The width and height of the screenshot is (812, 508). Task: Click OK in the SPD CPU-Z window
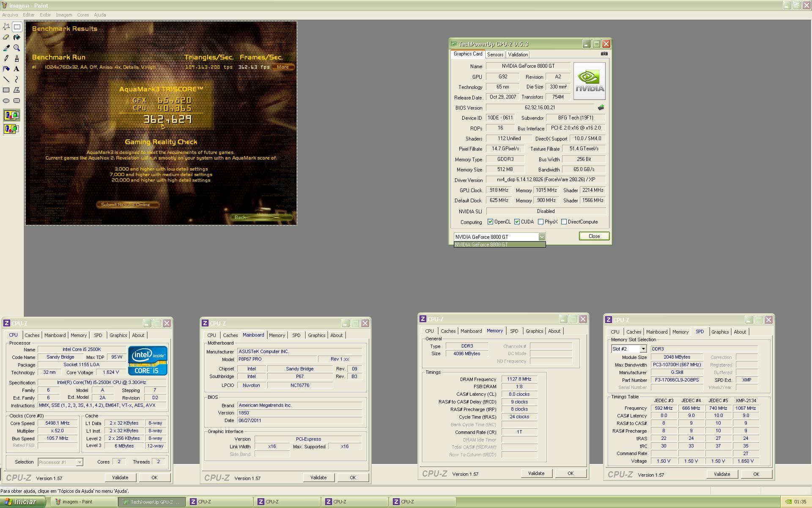coord(756,474)
